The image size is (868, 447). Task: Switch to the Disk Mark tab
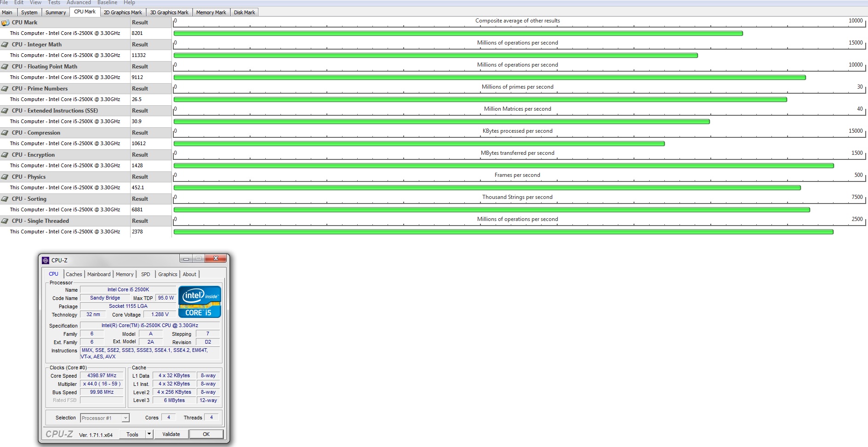[x=244, y=12]
